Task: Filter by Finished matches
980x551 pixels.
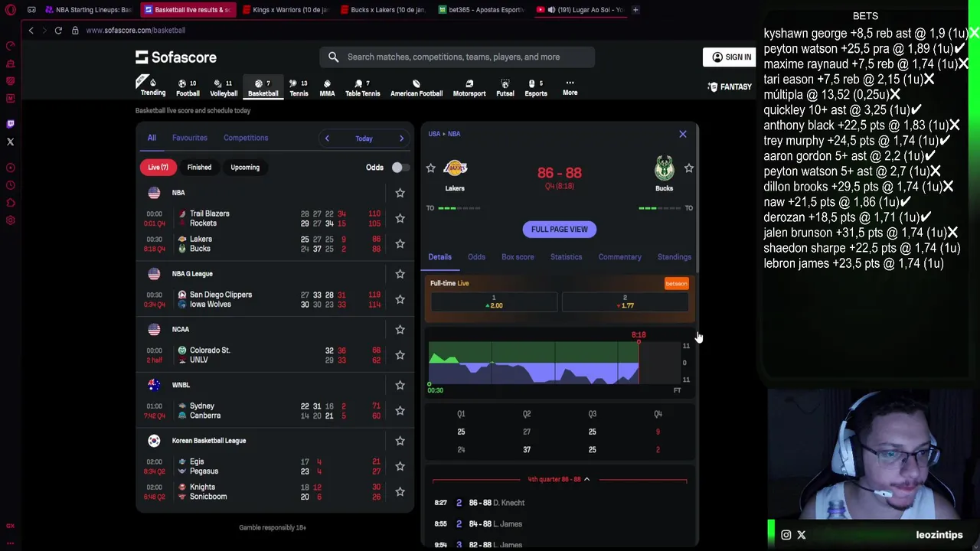Action: (x=199, y=167)
